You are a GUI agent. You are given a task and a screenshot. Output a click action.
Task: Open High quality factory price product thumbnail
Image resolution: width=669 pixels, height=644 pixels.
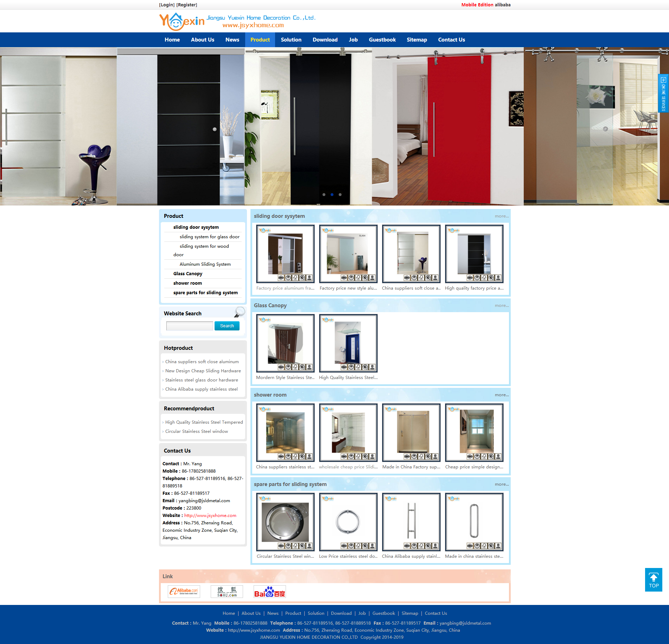click(x=474, y=254)
